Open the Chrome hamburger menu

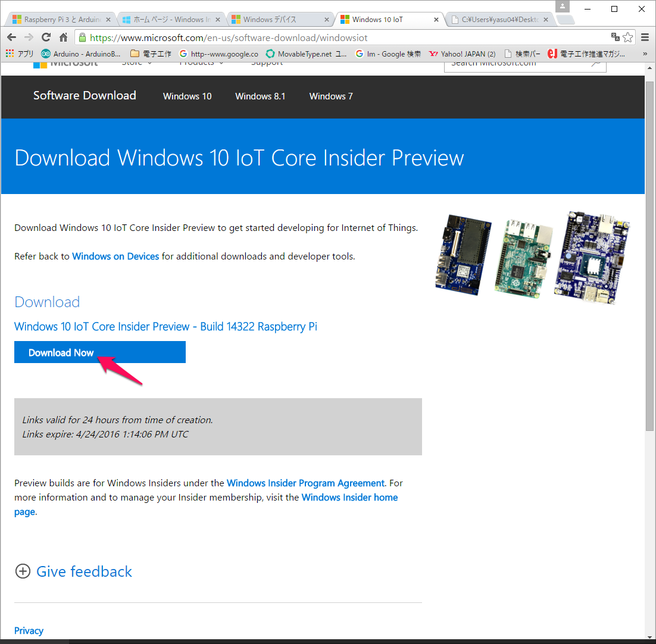tap(645, 37)
